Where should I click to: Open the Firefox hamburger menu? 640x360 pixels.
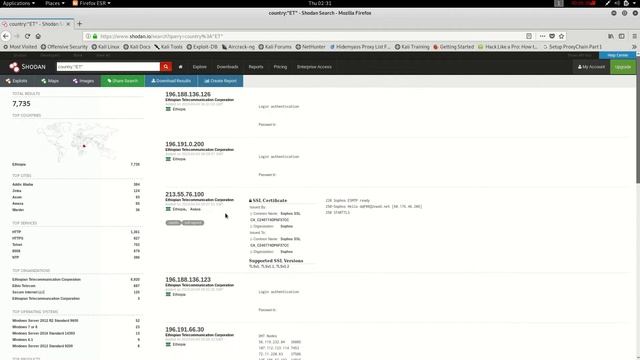click(x=634, y=36)
